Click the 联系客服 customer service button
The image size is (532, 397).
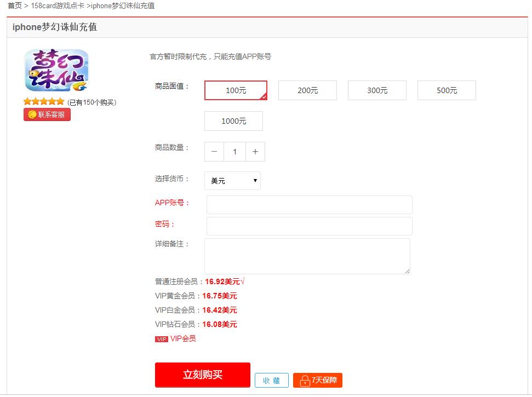(47, 114)
